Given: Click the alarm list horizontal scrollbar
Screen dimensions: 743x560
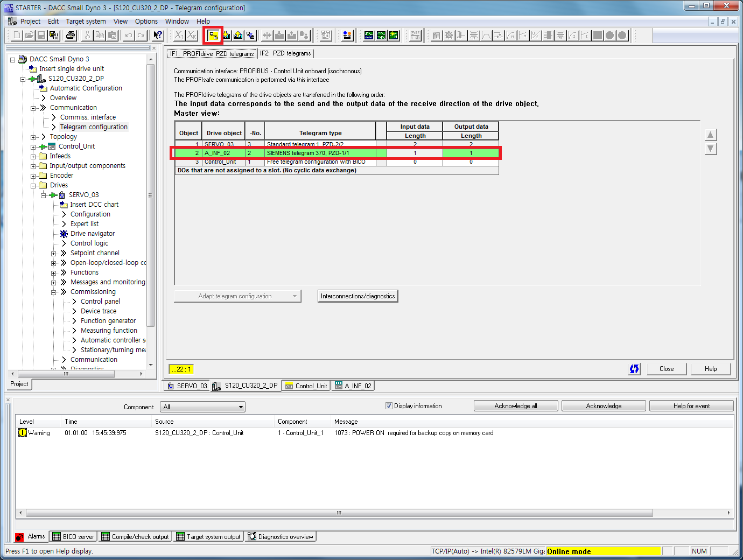Looking at the screenshot, I should point(339,513).
